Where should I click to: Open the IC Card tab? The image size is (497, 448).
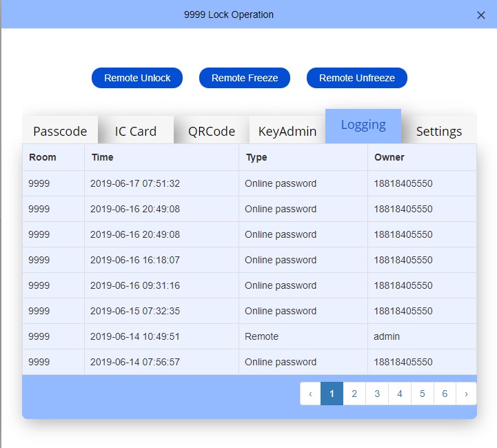tap(135, 131)
